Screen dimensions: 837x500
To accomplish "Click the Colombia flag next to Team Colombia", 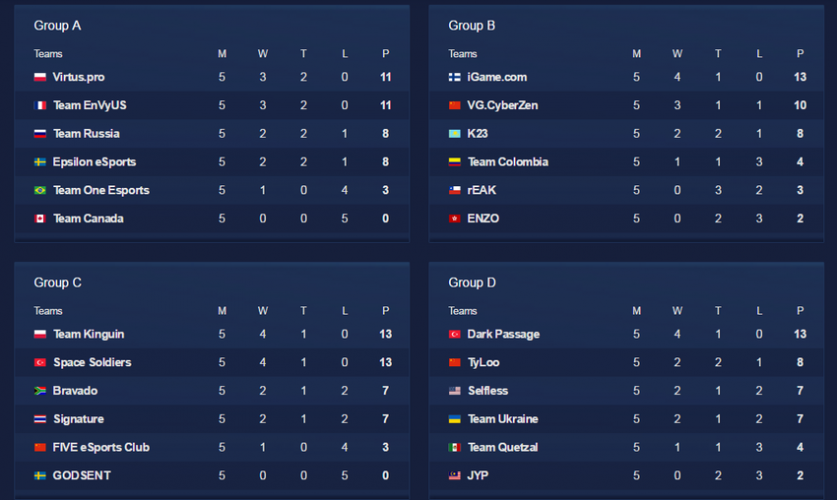I will (455, 162).
